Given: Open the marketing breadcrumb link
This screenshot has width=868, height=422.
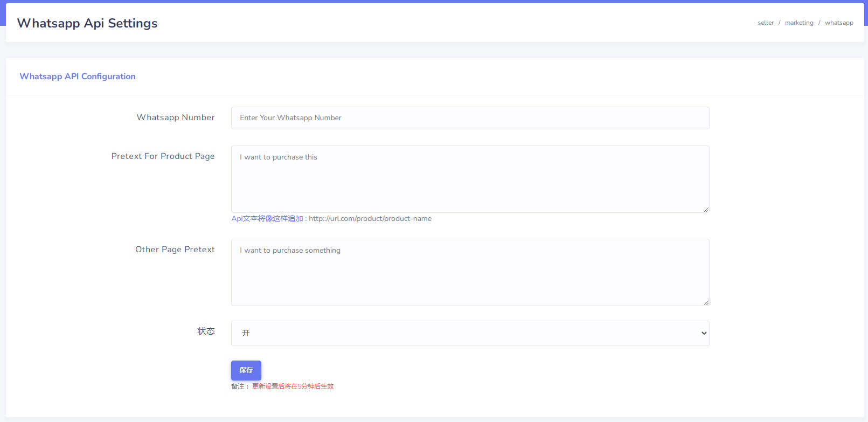Looking at the screenshot, I should pos(798,23).
